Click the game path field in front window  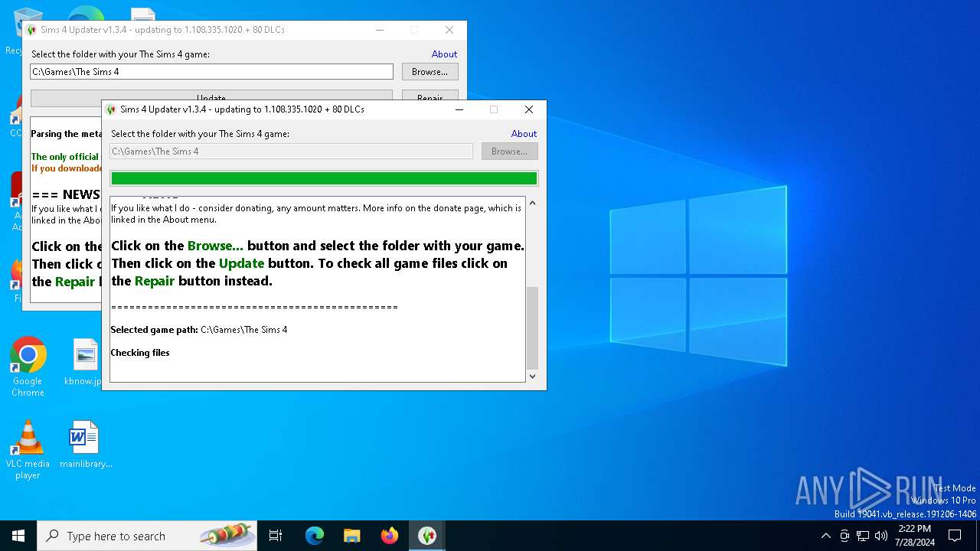tap(291, 152)
